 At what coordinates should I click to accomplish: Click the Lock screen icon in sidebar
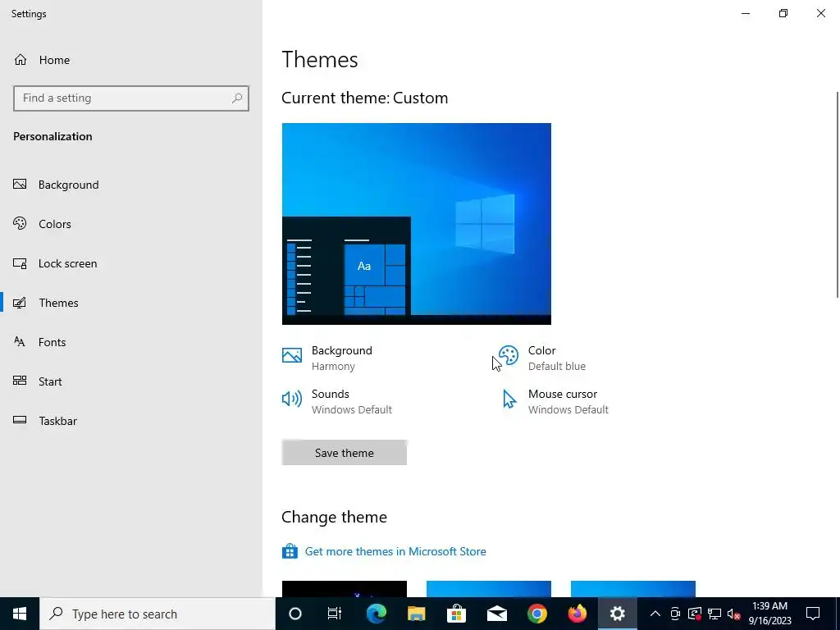(20, 263)
